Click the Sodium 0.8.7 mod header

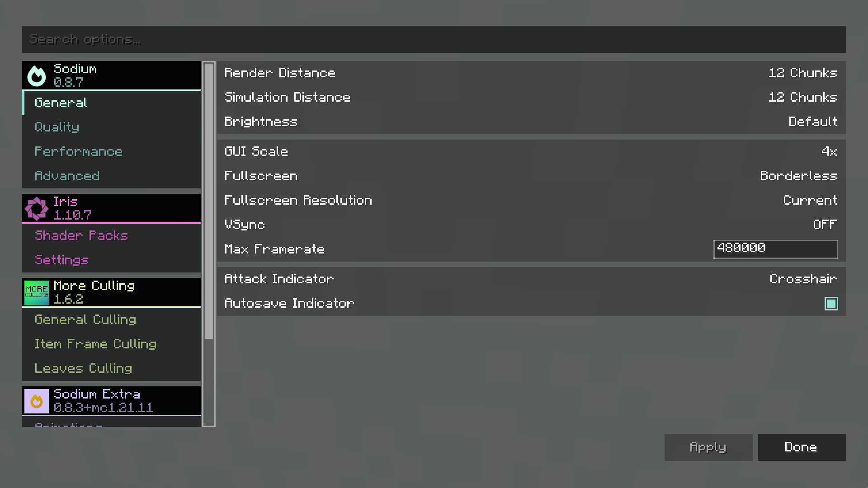coord(111,75)
